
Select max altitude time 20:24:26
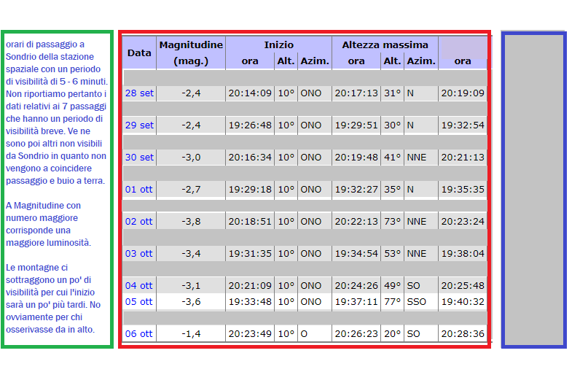point(356,286)
